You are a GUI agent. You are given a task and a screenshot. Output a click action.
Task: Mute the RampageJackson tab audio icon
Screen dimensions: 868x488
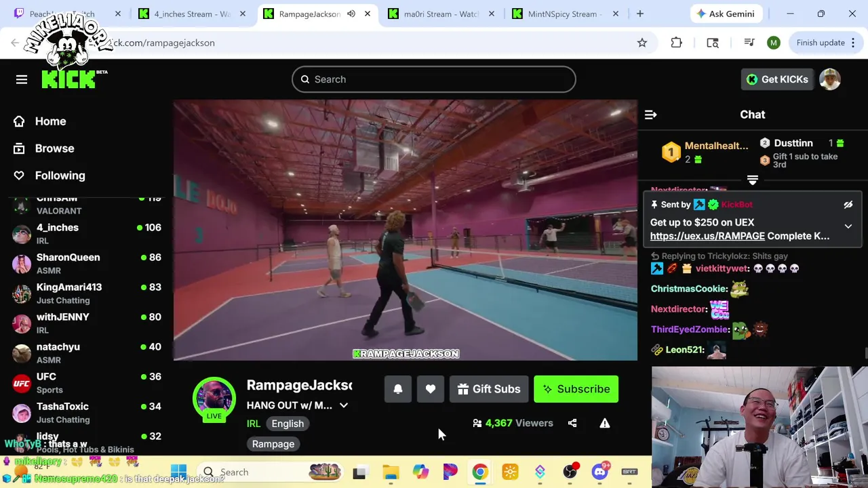click(x=351, y=14)
